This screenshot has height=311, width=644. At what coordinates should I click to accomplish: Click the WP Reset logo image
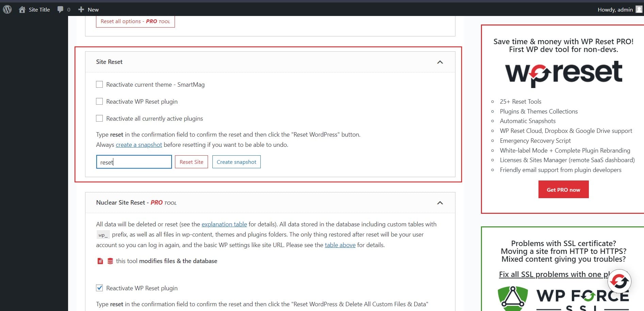564,74
